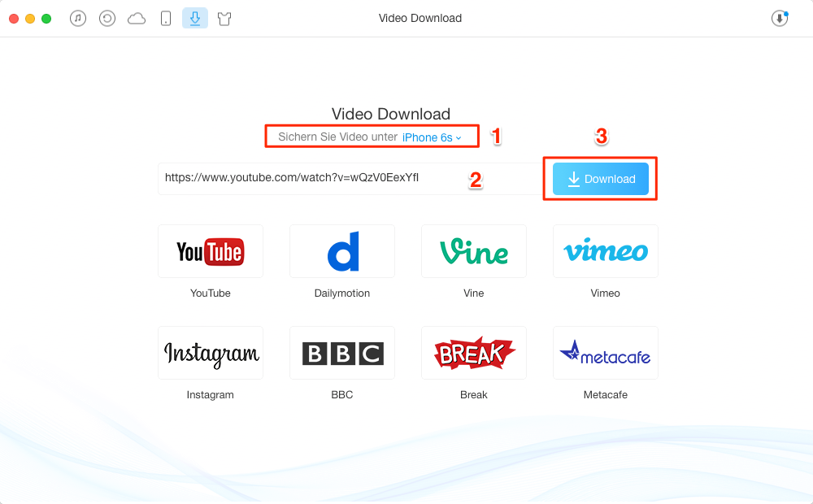Open the download queue icon at top right

pos(780,19)
